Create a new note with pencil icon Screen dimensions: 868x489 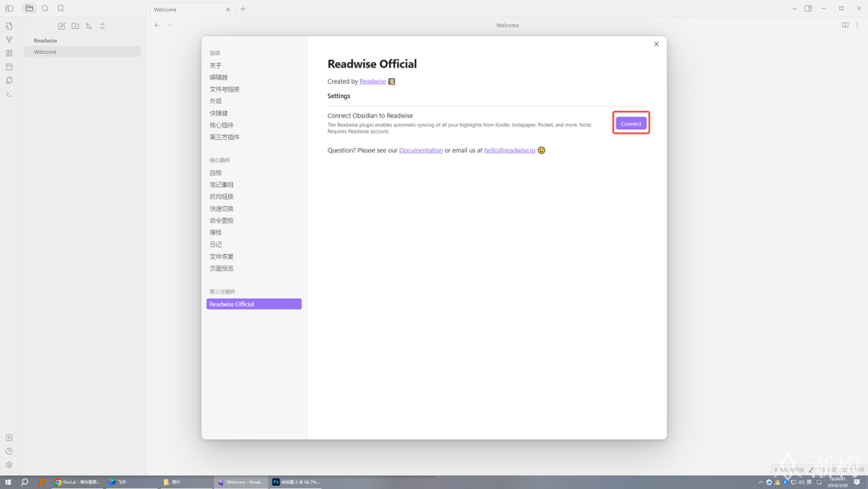point(61,26)
